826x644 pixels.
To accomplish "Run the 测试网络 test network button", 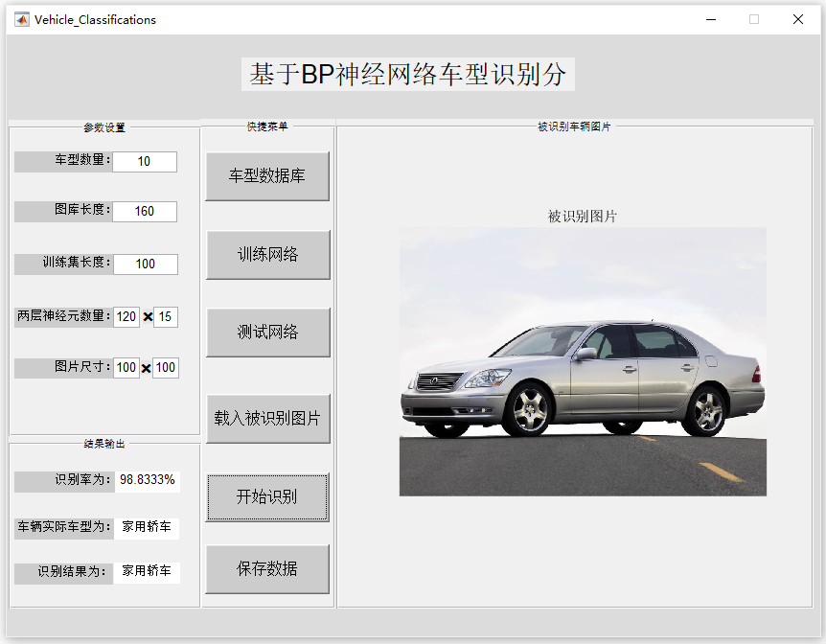I will (x=267, y=332).
